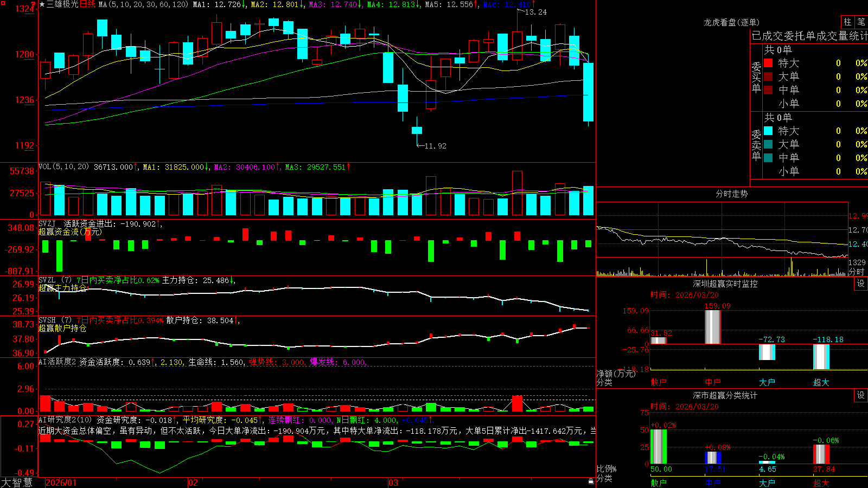The height and width of the screenshot is (488, 868).
Task: Click the 三雄极光 stock name
Action: [x=62, y=4]
